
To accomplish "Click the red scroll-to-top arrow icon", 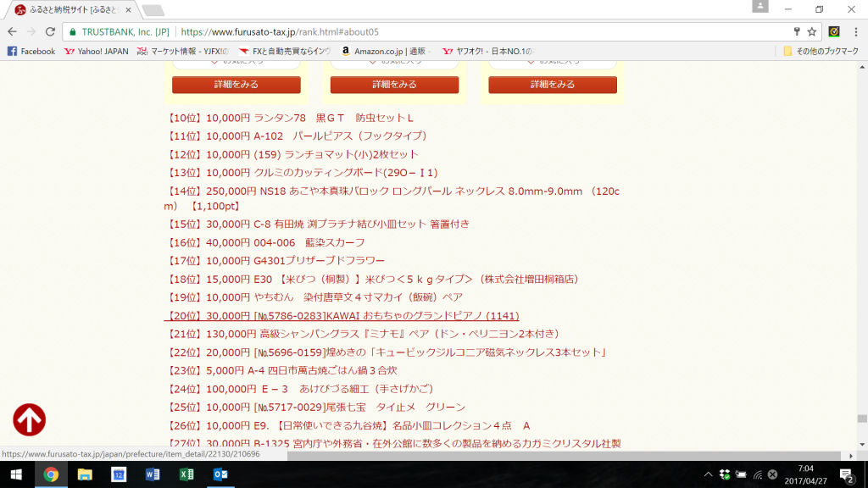I will 30,419.
